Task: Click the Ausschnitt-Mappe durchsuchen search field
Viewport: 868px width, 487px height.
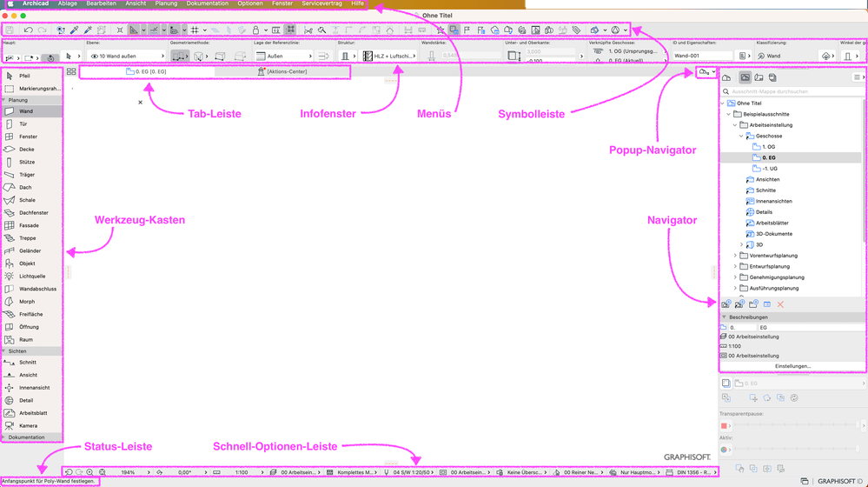Action: [792, 91]
